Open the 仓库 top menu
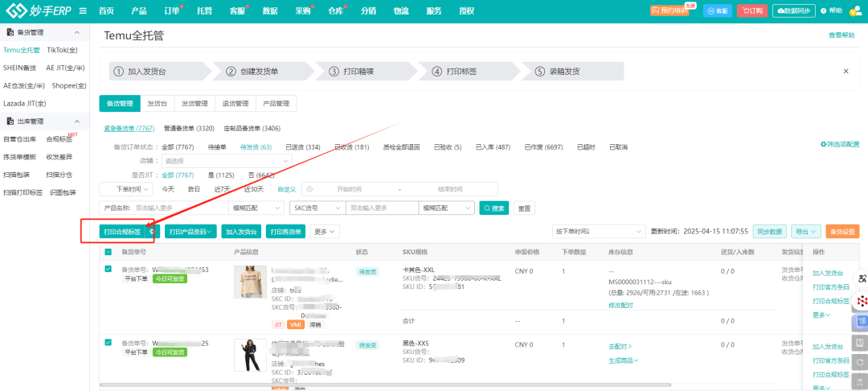The image size is (868, 391). (335, 11)
